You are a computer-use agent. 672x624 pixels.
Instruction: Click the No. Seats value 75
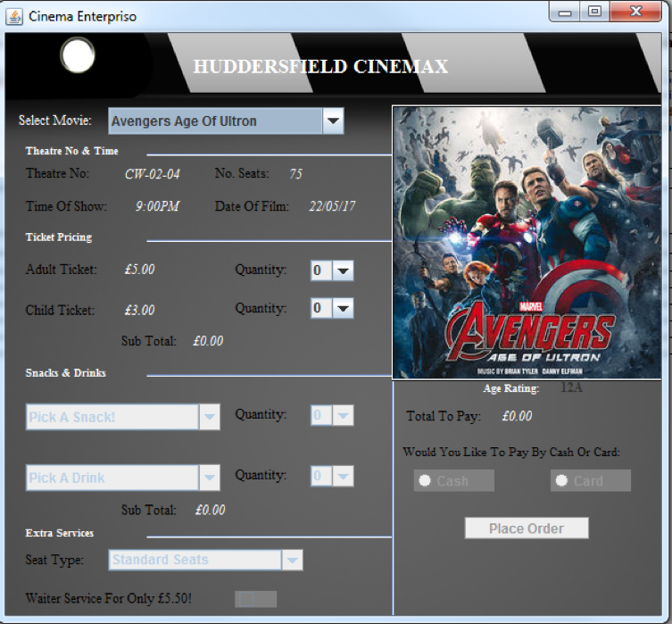point(295,173)
